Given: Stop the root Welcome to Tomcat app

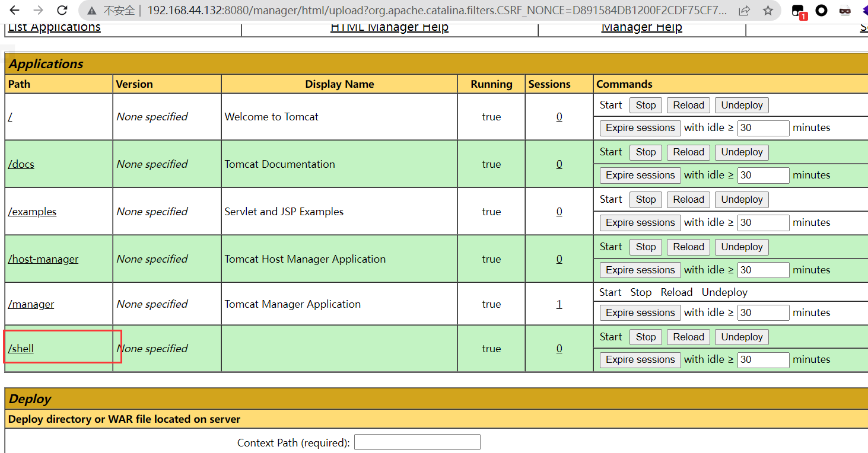Looking at the screenshot, I should [x=646, y=105].
